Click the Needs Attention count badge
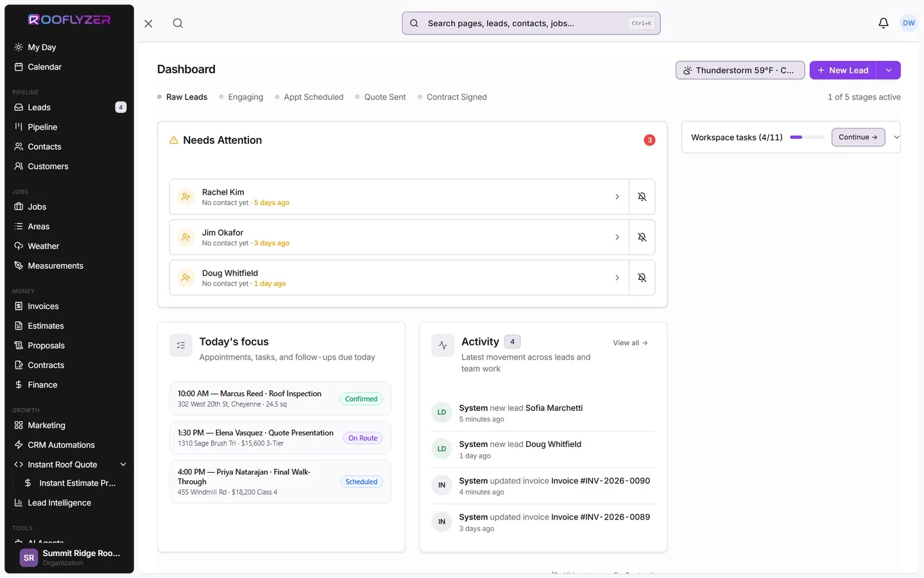Image resolution: width=924 pixels, height=578 pixels. [x=649, y=140]
